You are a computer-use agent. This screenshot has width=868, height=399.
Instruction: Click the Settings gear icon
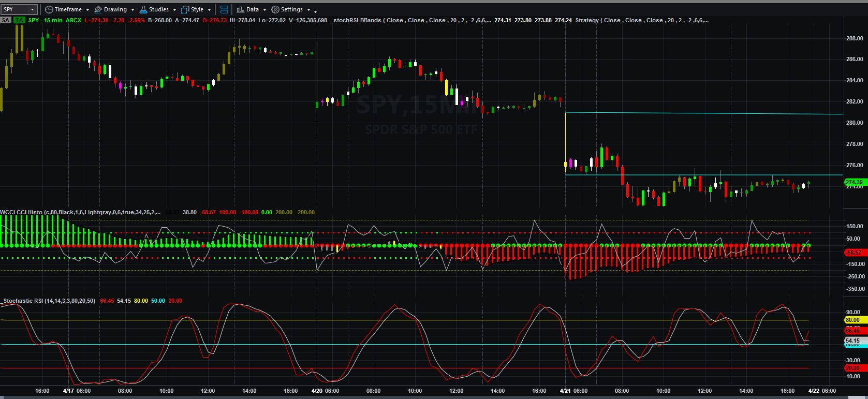point(275,9)
